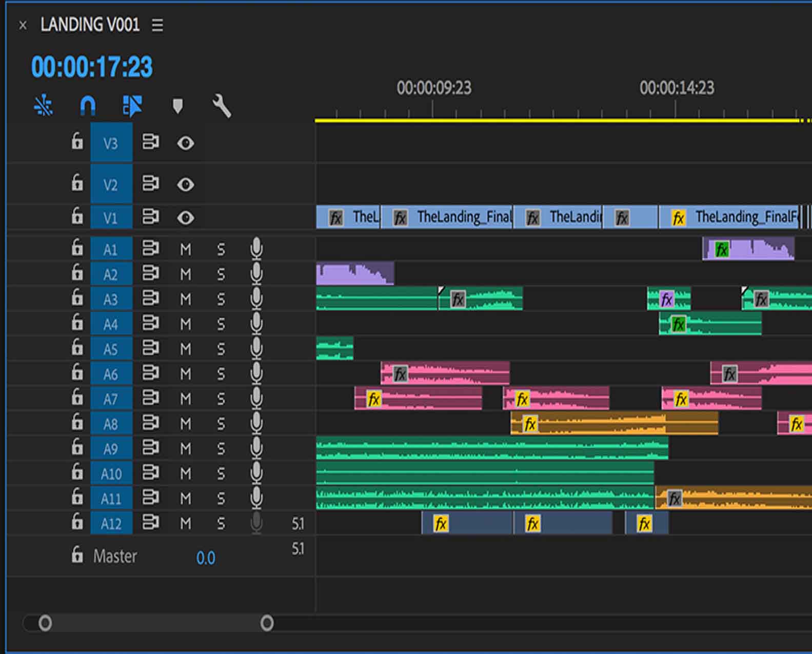Grab the right zoom scrollbar handle
This screenshot has width=812, height=654.
point(267,623)
